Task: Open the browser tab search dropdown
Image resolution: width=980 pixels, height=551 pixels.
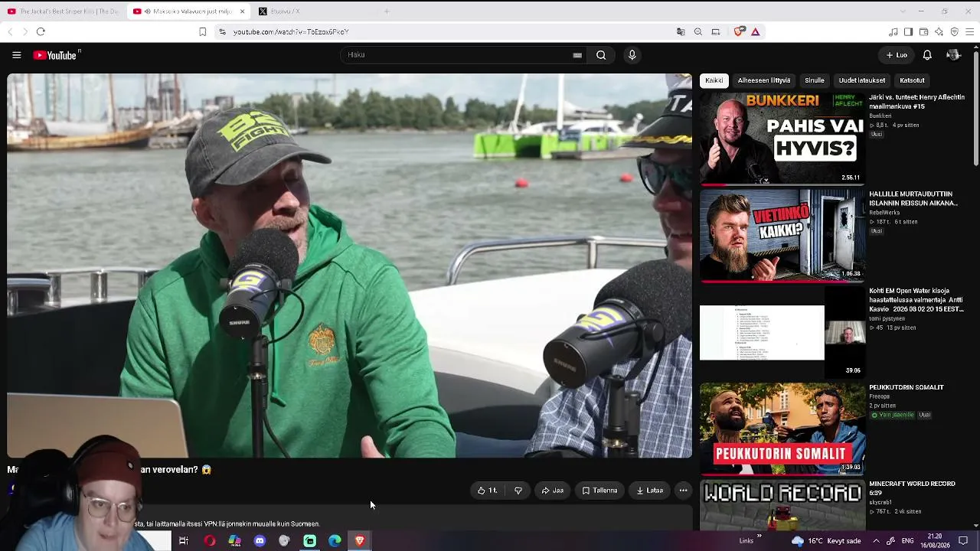Action: pyautogui.click(x=903, y=11)
